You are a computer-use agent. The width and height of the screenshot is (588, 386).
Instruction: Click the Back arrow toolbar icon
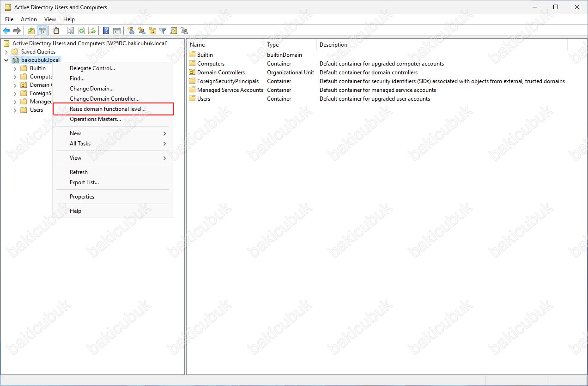[6, 31]
